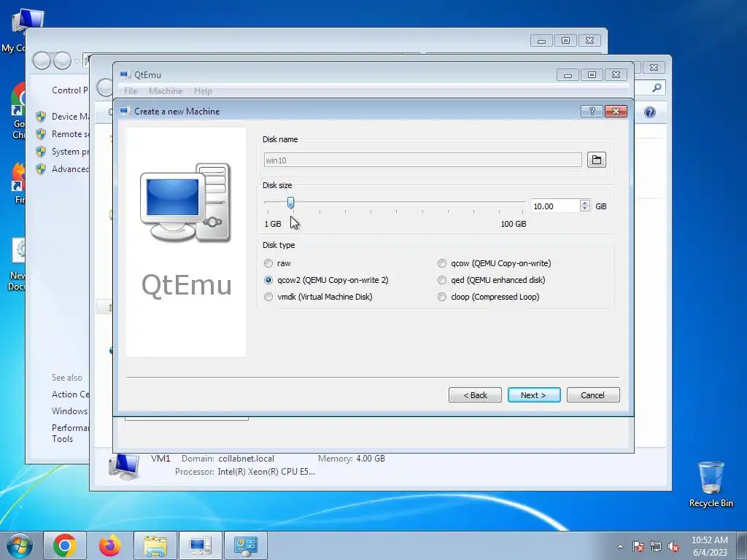Click the muted volume tray icon
This screenshot has height=560, width=747.
pos(673,546)
